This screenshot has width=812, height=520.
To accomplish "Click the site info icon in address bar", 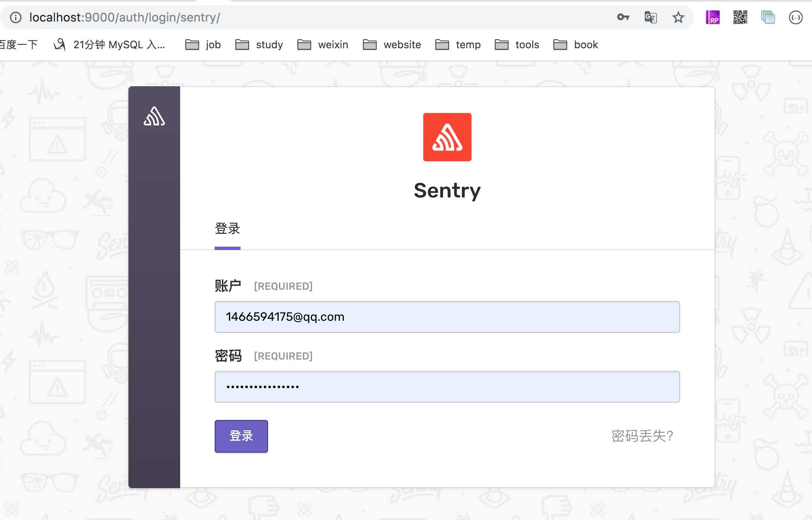I will pyautogui.click(x=16, y=17).
